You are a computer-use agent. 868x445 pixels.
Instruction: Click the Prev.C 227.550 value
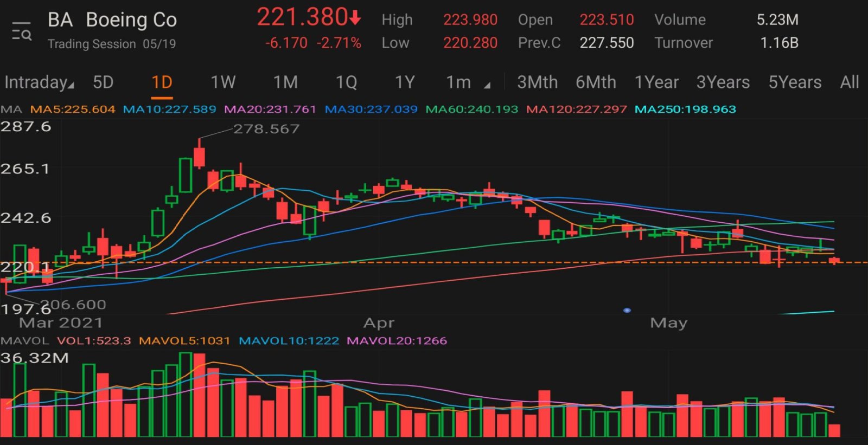607,43
